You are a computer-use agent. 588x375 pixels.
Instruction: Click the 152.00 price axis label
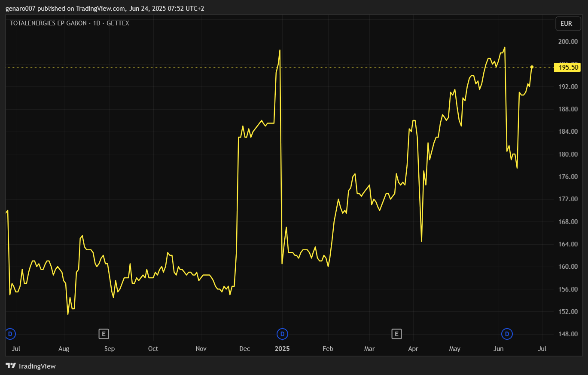pos(568,312)
